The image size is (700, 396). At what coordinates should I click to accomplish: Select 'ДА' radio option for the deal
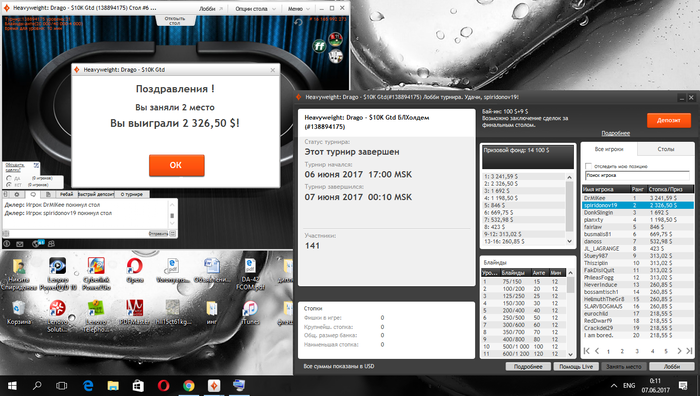(x=9, y=178)
